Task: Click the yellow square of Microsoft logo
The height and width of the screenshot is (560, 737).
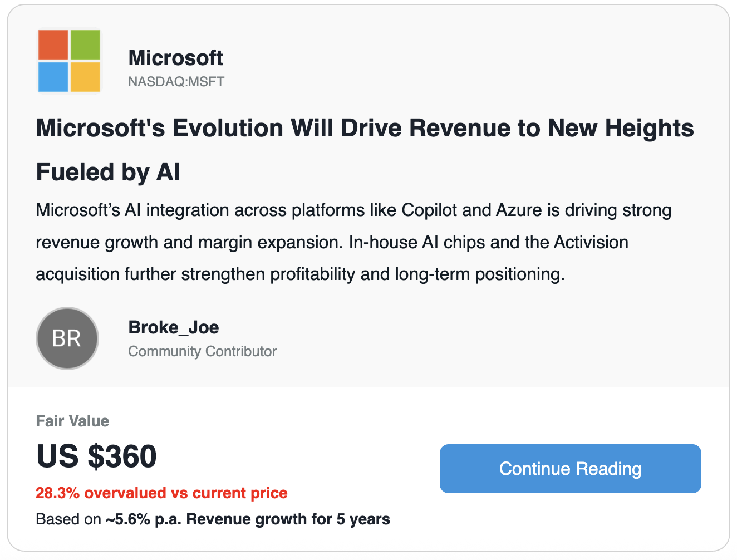Action: point(85,77)
